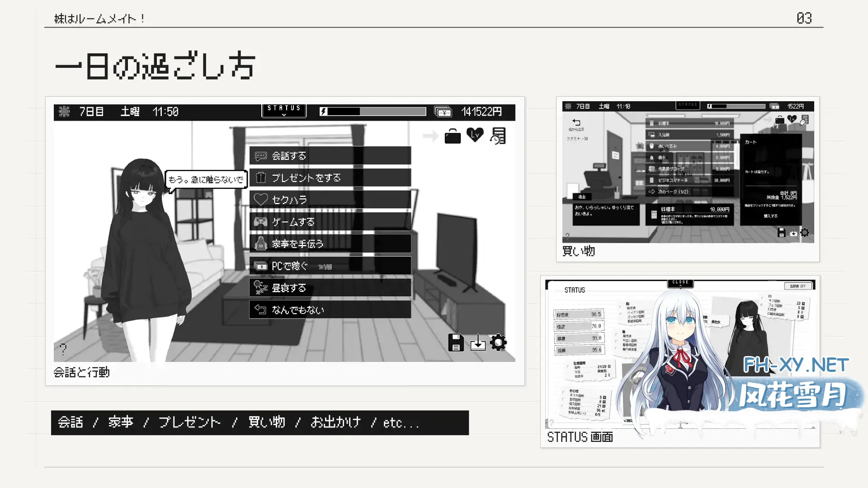Click the 信頼 95.6 bar in STATUS
This screenshot has height=488, width=868.
coord(579,350)
